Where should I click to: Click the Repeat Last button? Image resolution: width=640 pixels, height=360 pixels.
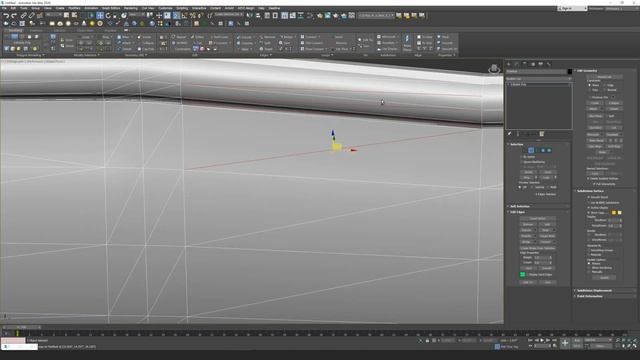tap(605, 77)
